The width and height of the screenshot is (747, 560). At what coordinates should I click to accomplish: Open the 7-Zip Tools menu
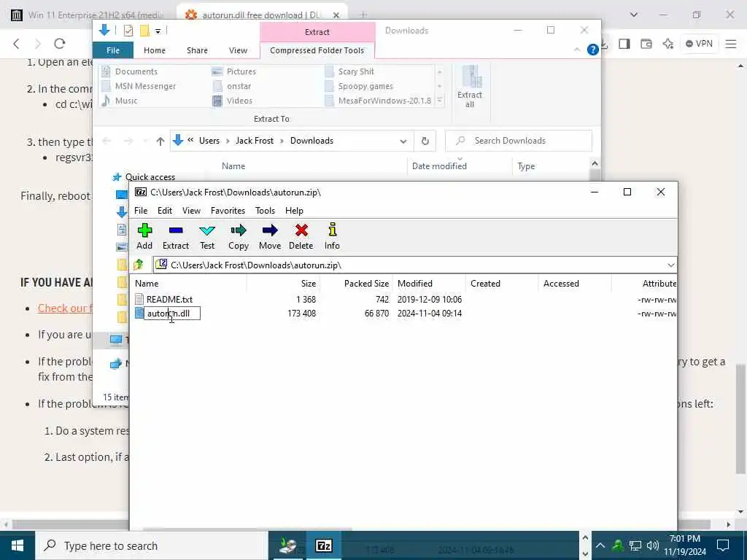(265, 211)
